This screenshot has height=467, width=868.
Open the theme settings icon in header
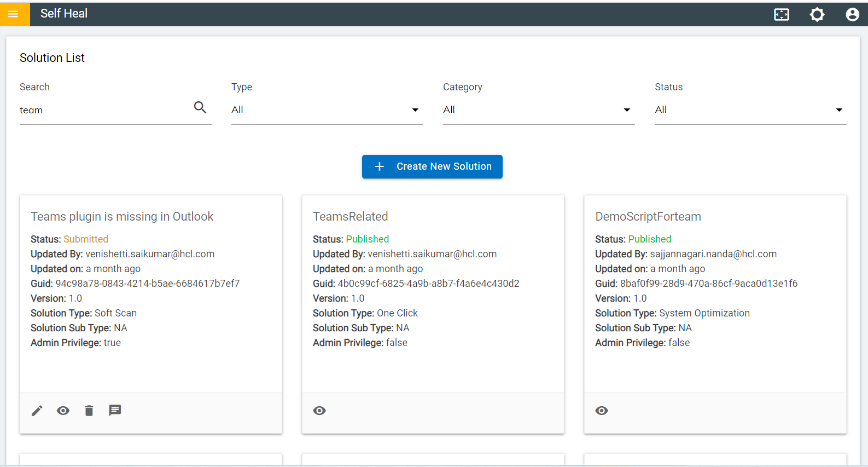pyautogui.click(x=817, y=15)
